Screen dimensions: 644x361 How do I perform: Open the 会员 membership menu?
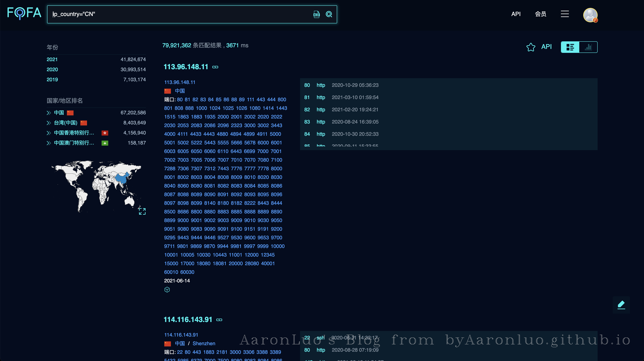tap(540, 14)
